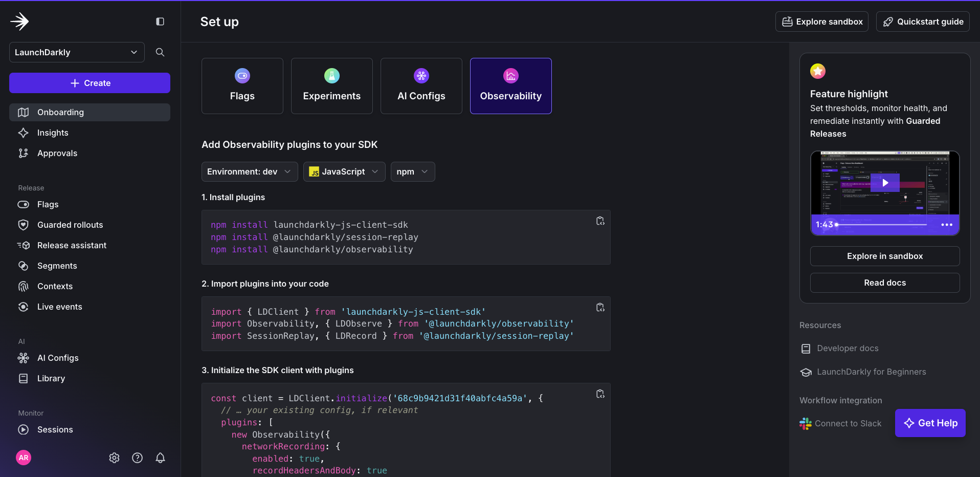Copy the import plugins code snippet

pyautogui.click(x=599, y=307)
